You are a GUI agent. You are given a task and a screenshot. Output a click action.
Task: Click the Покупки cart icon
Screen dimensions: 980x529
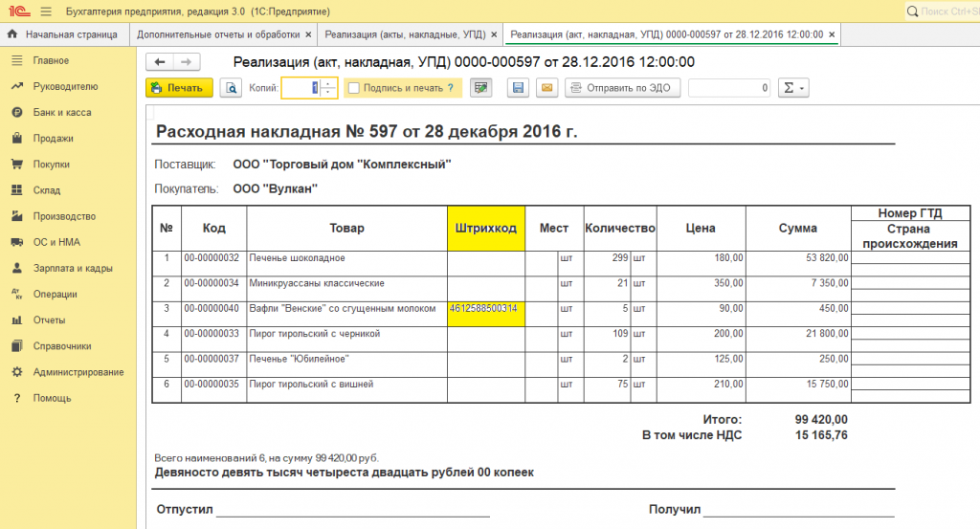pos(17,165)
